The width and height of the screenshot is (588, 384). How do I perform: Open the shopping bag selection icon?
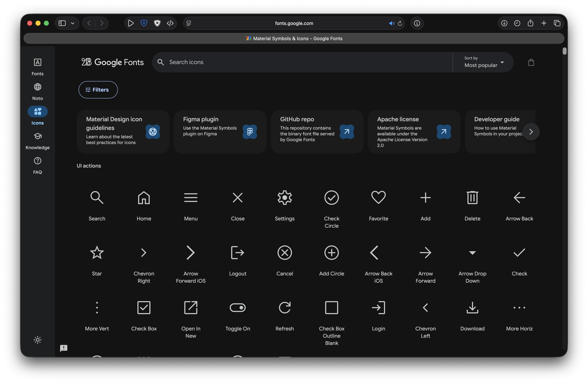tap(531, 62)
